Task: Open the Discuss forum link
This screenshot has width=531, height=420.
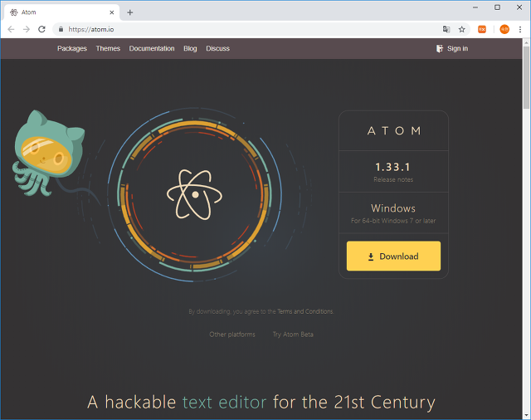Action: 217,48
